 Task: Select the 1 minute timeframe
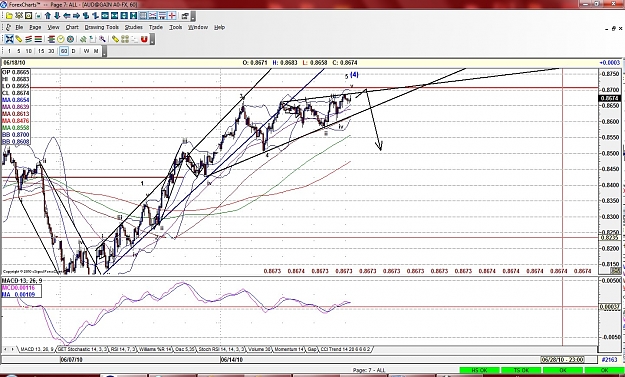tap(9, 51)
